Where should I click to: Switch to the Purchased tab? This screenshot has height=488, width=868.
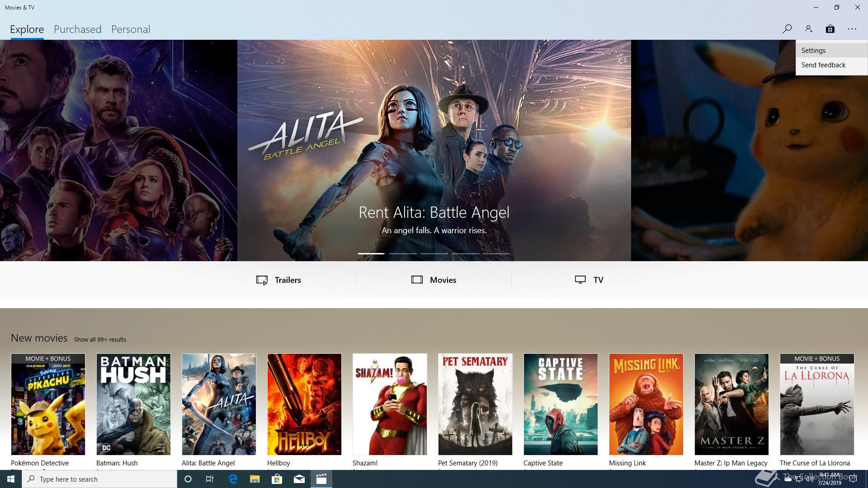(77, 29)
